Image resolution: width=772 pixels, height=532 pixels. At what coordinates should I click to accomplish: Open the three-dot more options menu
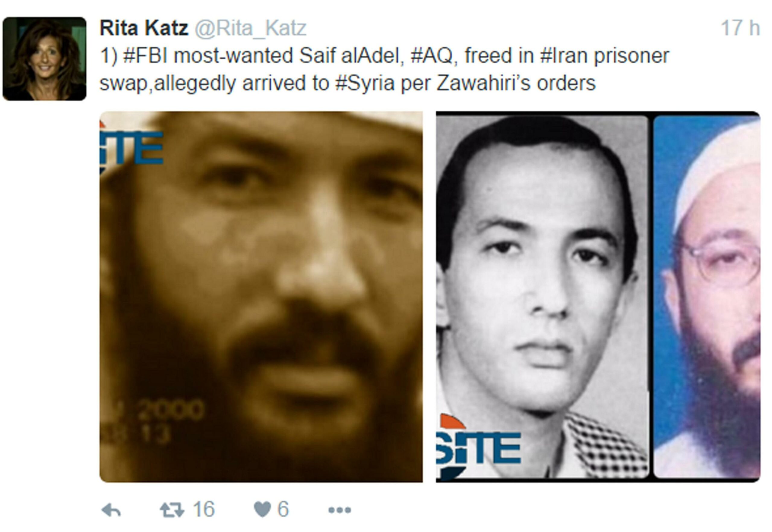pyautogui.click(x=340, y=510)
